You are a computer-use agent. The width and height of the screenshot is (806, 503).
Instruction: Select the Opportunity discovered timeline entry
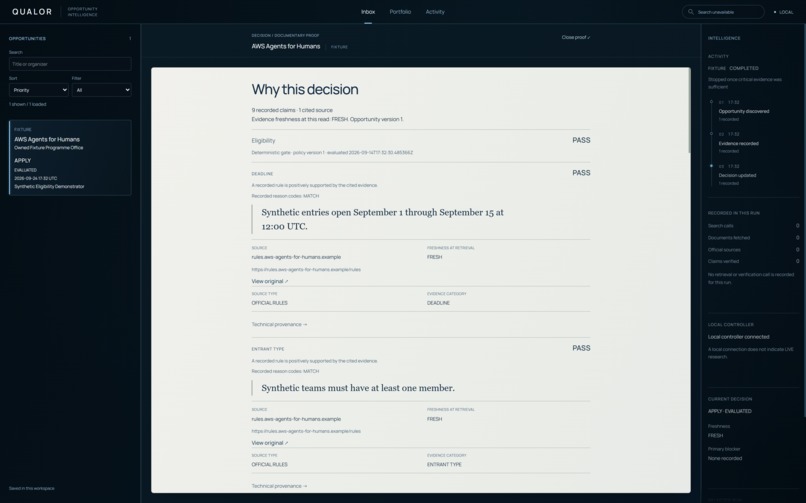point(744,111)
